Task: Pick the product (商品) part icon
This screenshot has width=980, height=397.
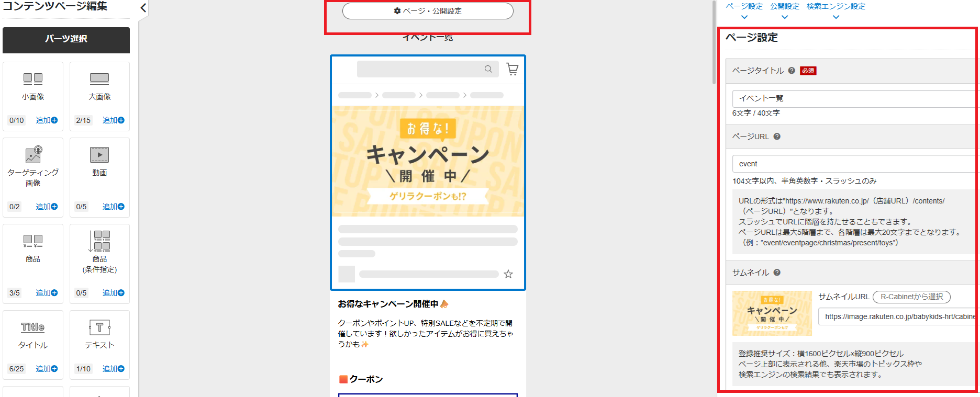Action: coord(33,241)
